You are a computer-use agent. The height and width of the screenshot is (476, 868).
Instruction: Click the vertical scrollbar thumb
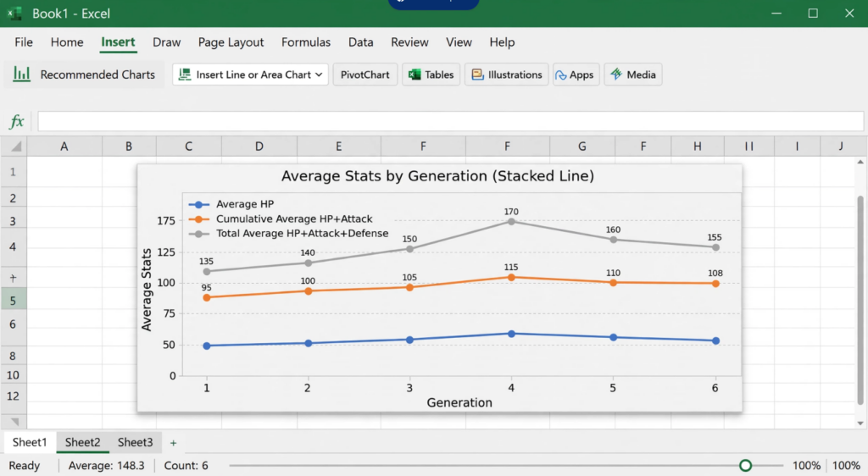tap(860, 300)
